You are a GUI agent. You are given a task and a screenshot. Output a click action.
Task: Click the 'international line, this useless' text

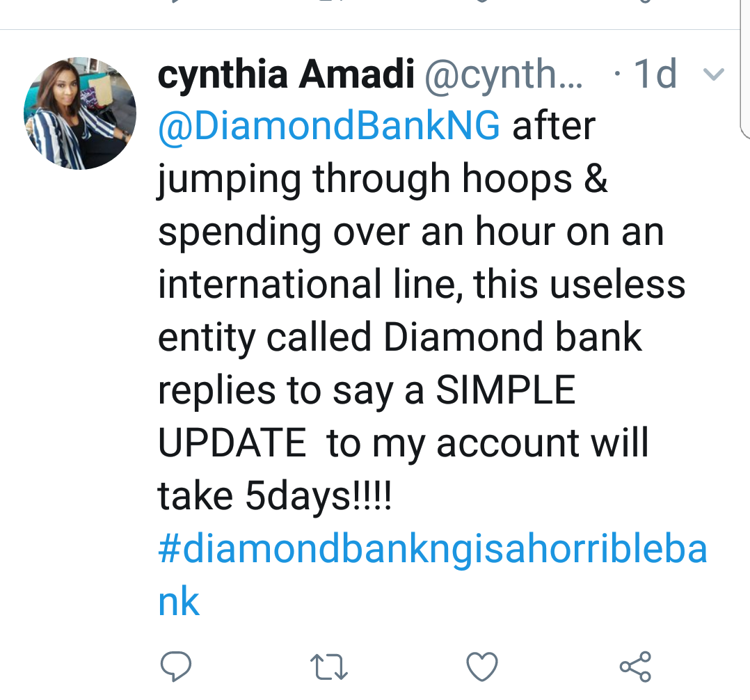pyautogui.click(x=422, y=285)
